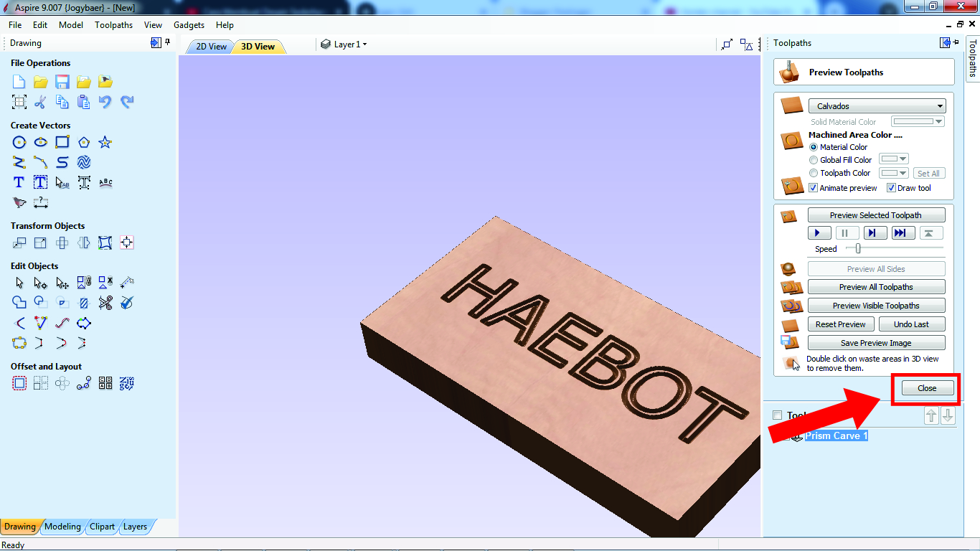
Task: Switch to the 2D View tab
Action: (211, 47)
